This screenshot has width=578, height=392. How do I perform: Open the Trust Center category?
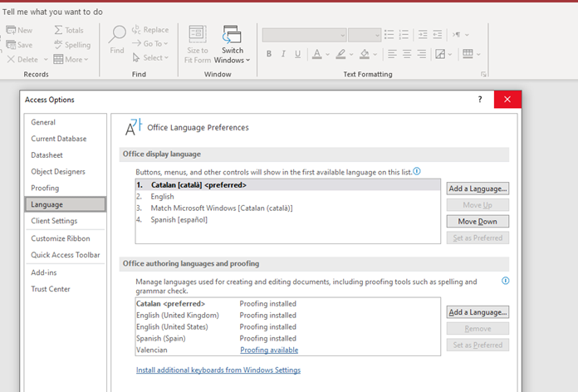point(51,289)
